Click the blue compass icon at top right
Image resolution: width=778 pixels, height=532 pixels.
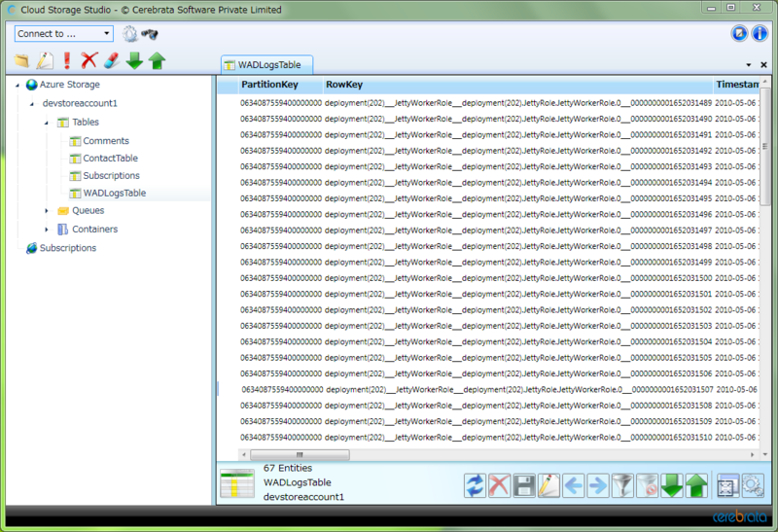(x=739, y=34)
